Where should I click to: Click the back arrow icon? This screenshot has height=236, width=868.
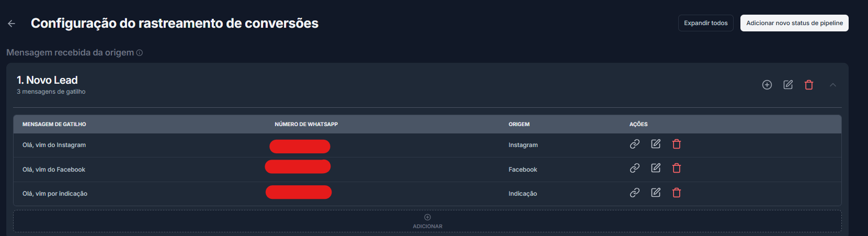click(12, 24)
